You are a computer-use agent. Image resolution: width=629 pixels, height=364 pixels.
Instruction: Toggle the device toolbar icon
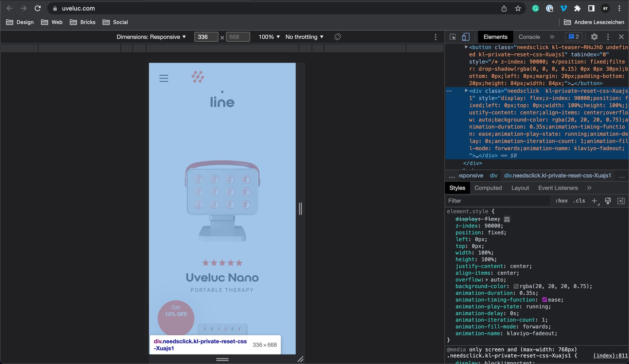466,37
